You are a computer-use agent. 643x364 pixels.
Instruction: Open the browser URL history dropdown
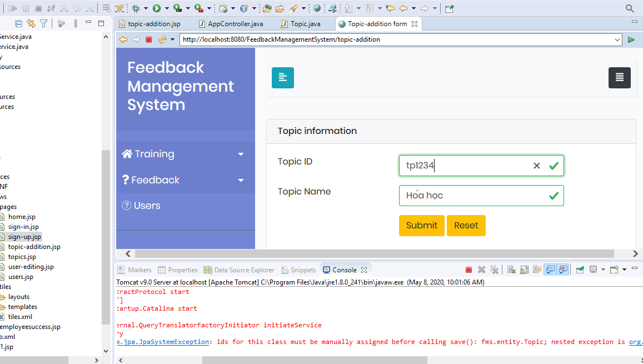click(x=617, y=39)
